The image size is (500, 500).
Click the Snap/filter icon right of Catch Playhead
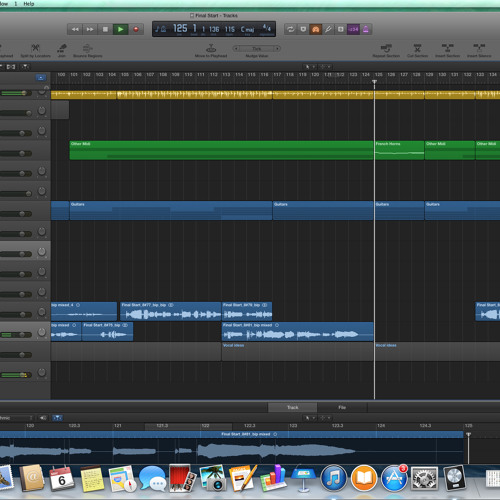click(25, 67)
